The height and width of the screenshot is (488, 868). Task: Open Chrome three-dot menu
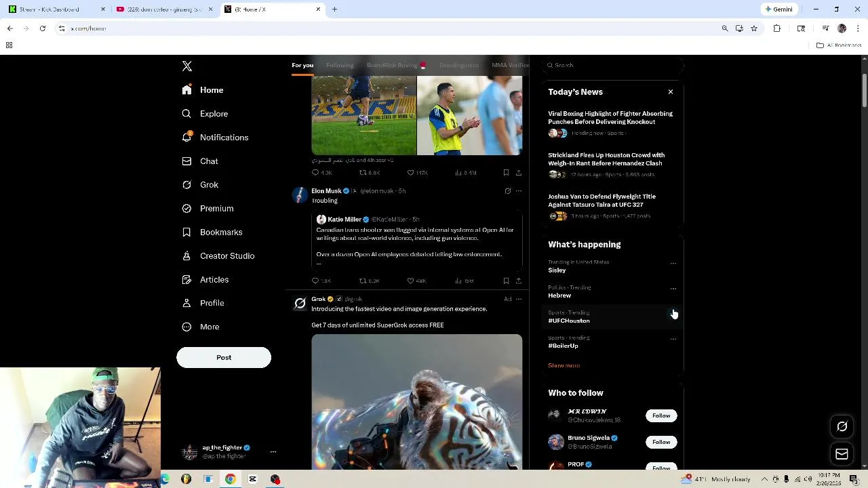859,28
